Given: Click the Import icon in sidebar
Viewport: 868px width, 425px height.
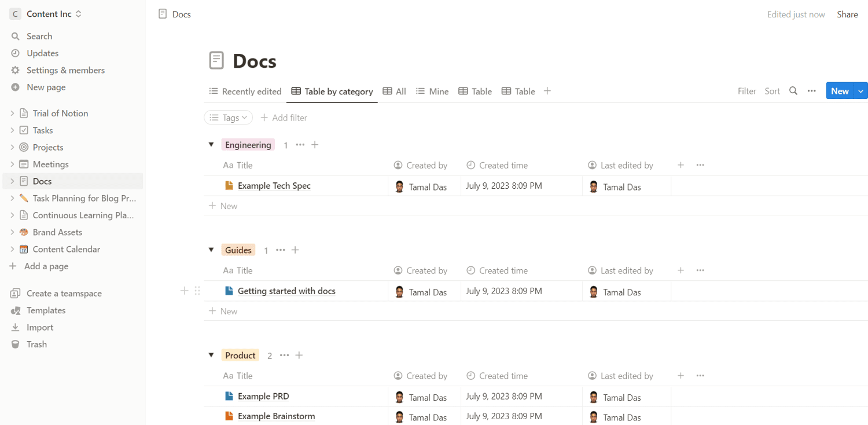Looking at the screenshot, I should click(x=16, y=327).
